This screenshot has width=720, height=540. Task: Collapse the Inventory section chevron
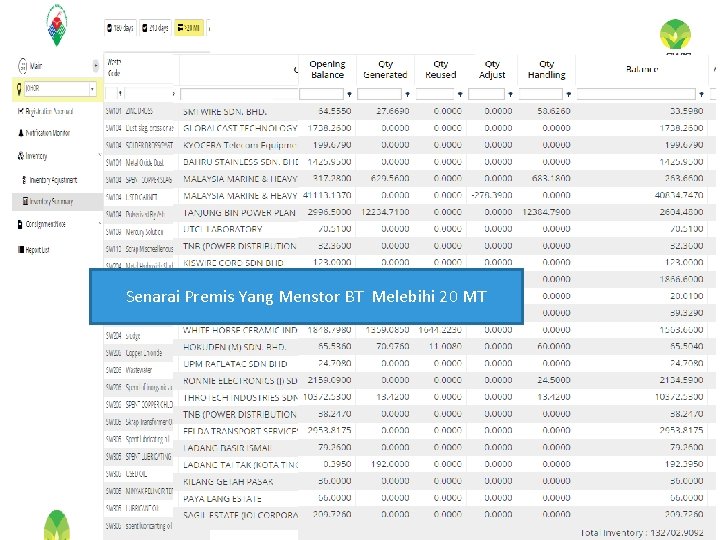[x=100, y=155]
